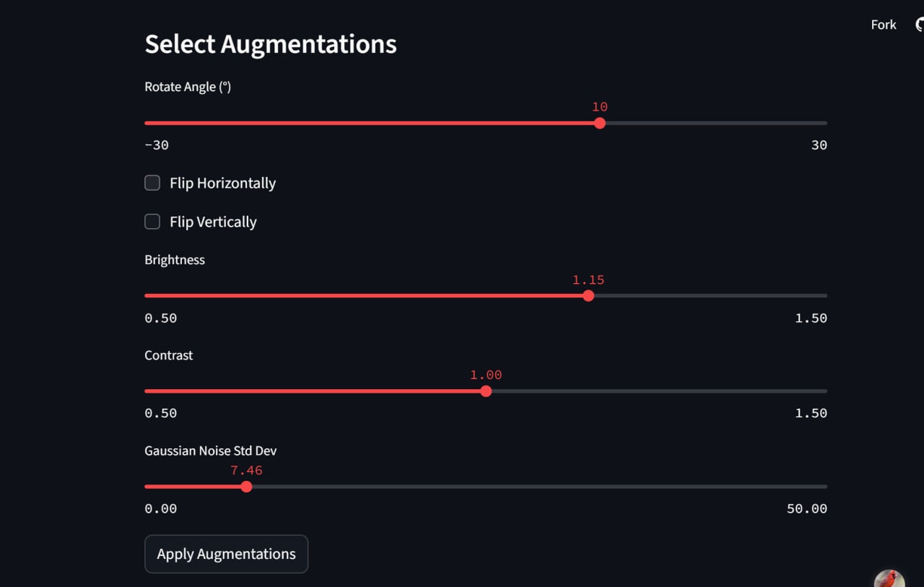This screenshot has width=924, height=587.
Task: Enable the Flip Vertically checkbox
Action: tap(152, 222)
